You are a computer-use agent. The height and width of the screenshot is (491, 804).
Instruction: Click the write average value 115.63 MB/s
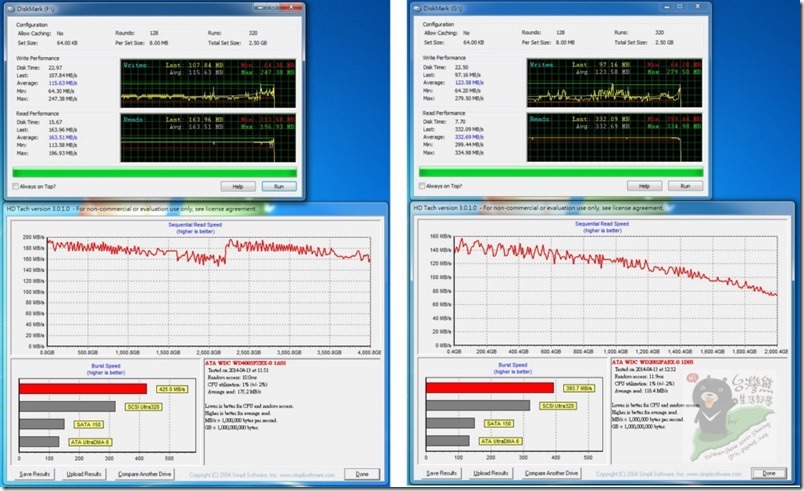pyautogui.click(x=63, y=83)
